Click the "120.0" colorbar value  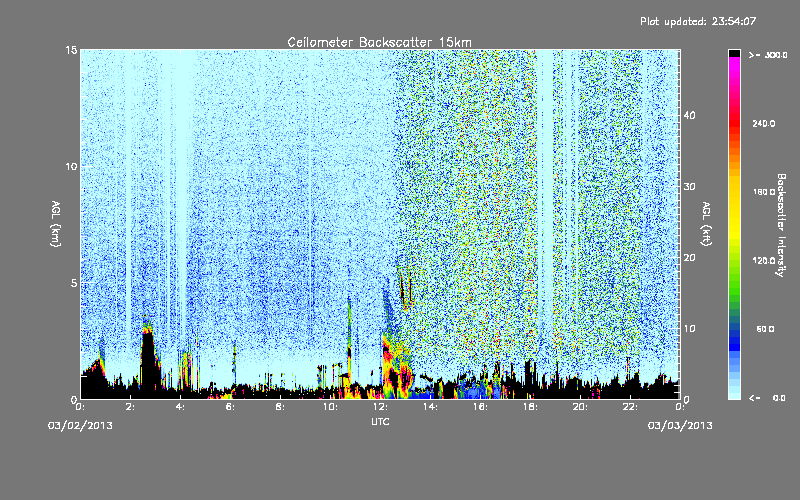[764, 261]
